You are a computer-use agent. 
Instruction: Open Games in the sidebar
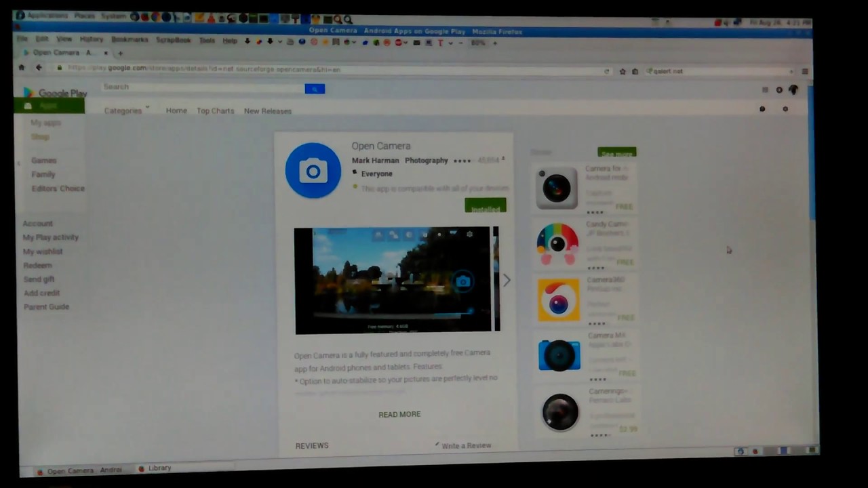click(x=44, y=161)
